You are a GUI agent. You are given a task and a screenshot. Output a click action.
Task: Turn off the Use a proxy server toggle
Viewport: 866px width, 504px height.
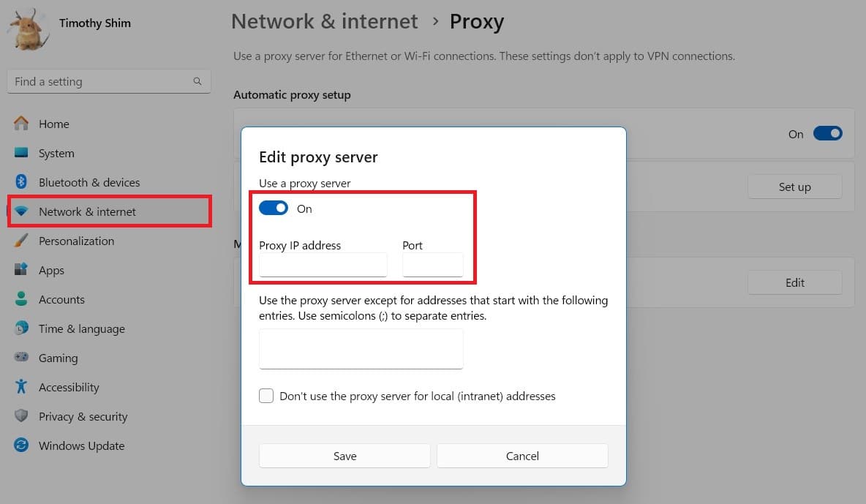click(274, 208)
